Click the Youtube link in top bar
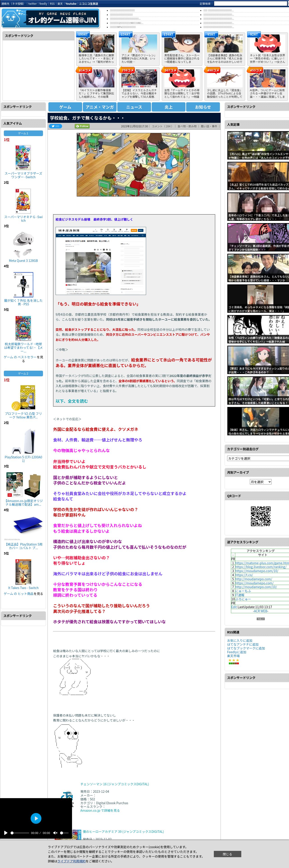The image size is (289, 868). 71,4
